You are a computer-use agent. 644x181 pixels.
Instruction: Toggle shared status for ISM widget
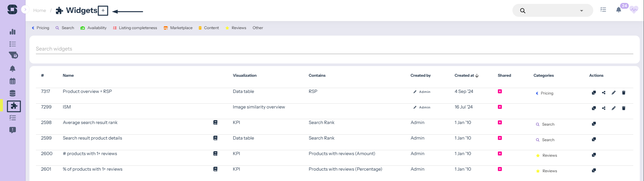pyautogui.click(x=499, y=107)
